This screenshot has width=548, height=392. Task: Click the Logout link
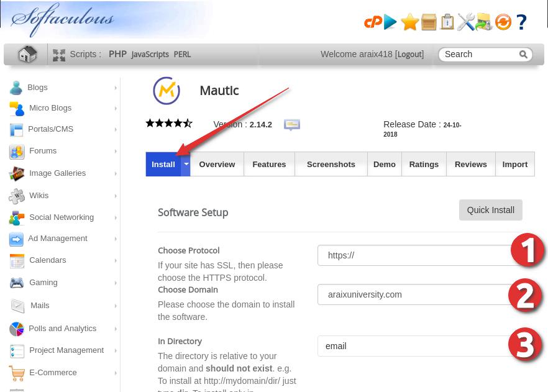[409, 54]
